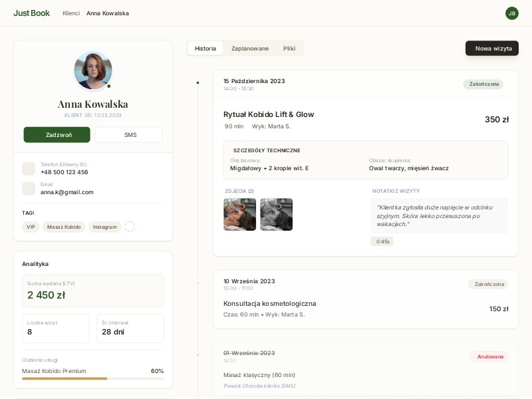Add a new tag with the dashed circle

tap(130, 227)
